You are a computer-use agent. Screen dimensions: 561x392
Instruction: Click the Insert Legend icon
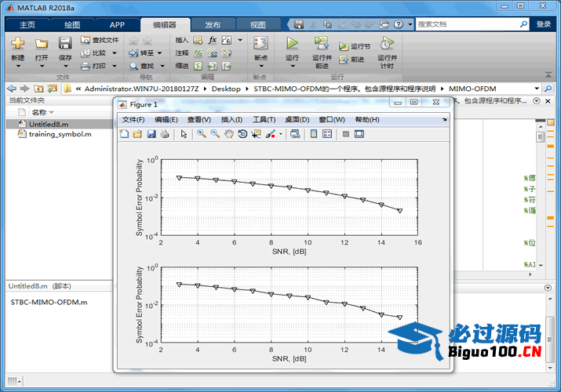(327, 134)
